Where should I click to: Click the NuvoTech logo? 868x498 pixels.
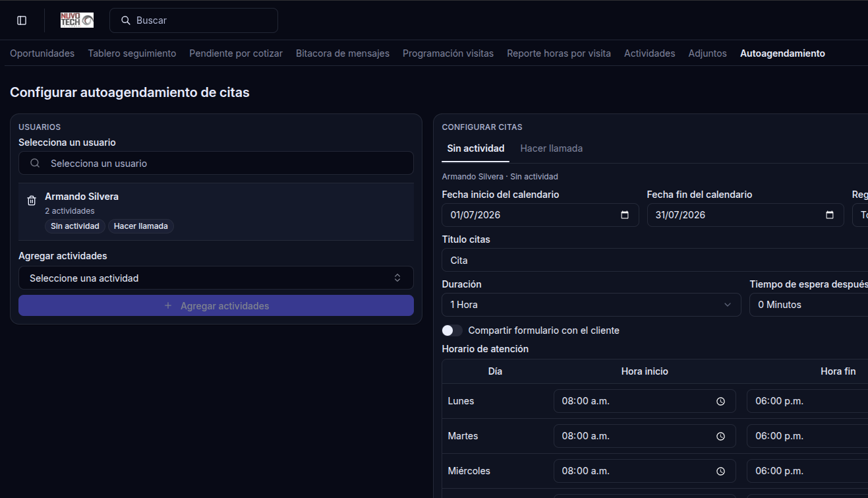pos(77,20)
